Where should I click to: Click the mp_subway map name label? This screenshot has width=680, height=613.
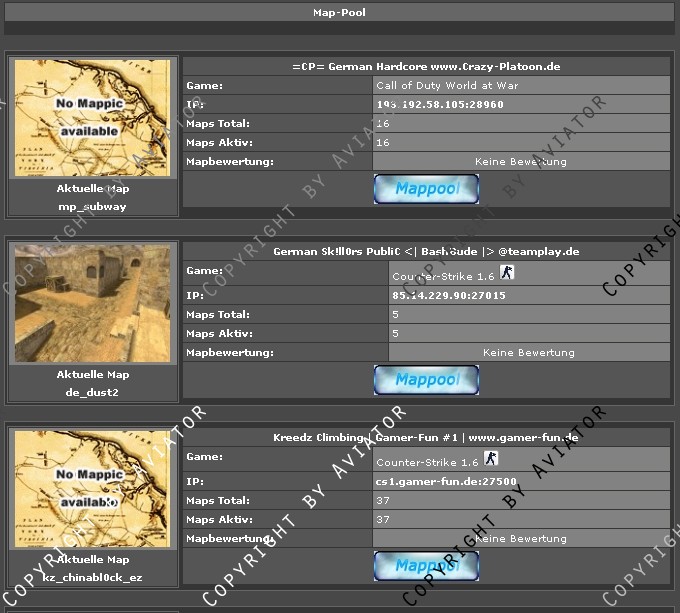[x=92, y=207]
